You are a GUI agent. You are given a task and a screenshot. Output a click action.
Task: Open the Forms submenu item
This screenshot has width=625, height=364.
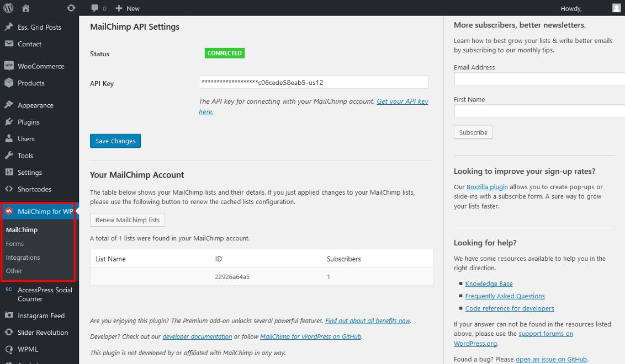(x=15, y=244)
